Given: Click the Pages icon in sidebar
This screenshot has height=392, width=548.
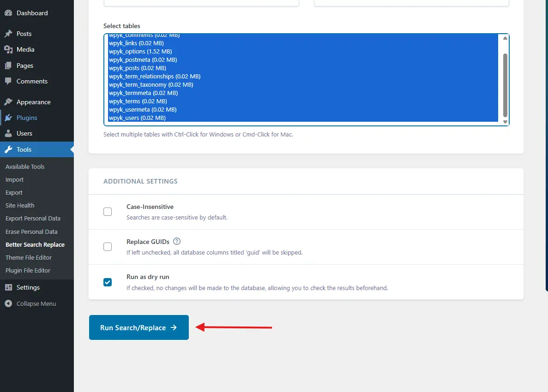Looking at the screenshot, I should click(x=8, y=65).
